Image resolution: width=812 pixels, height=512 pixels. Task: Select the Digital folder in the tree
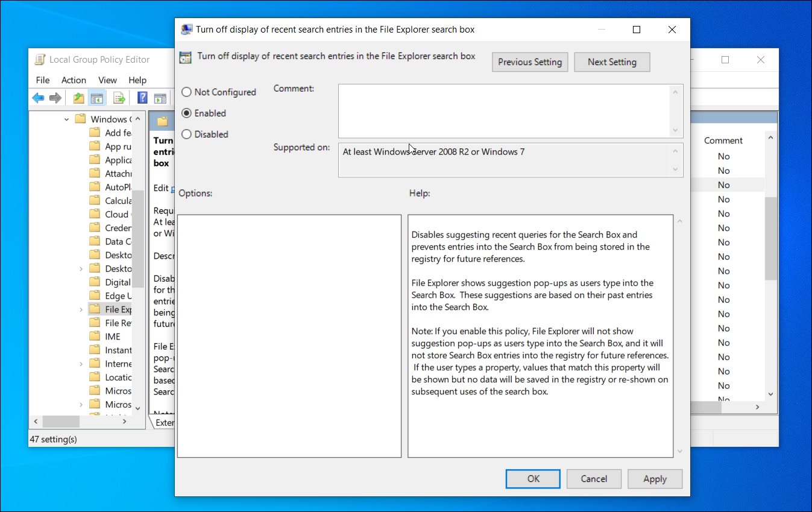tap(110, 282)
